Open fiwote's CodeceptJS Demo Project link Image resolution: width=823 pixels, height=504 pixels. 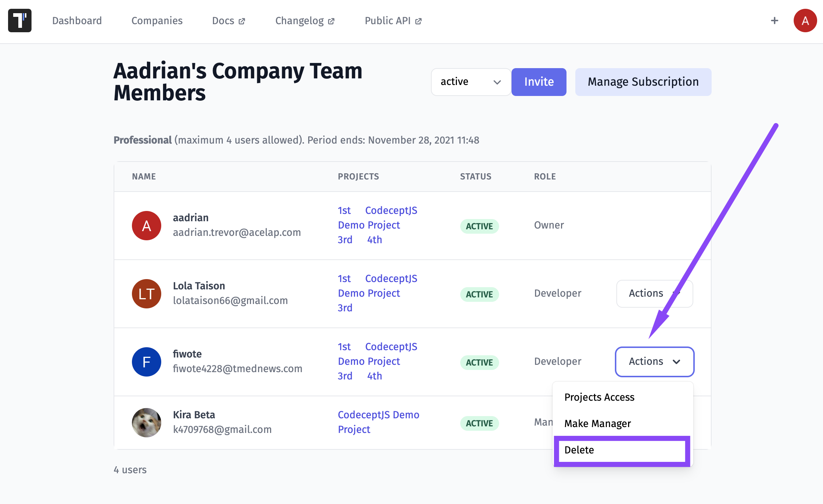click(x=377, y=354)
